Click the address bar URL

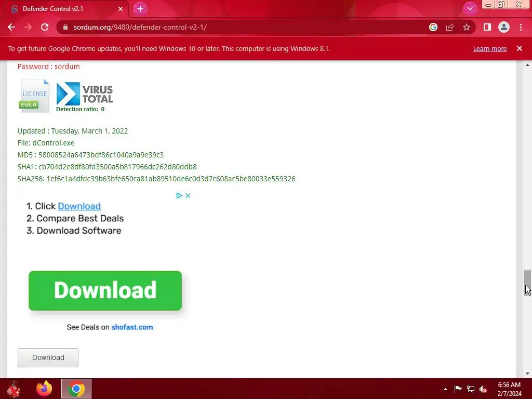pyautogui.click(x=140, y=27)
